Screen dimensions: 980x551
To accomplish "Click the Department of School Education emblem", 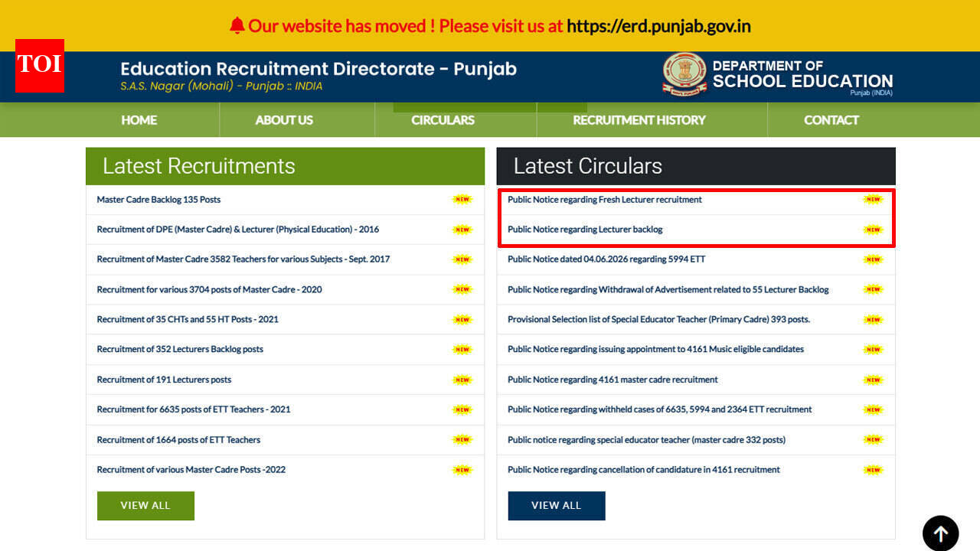I will tap(684, 74).
